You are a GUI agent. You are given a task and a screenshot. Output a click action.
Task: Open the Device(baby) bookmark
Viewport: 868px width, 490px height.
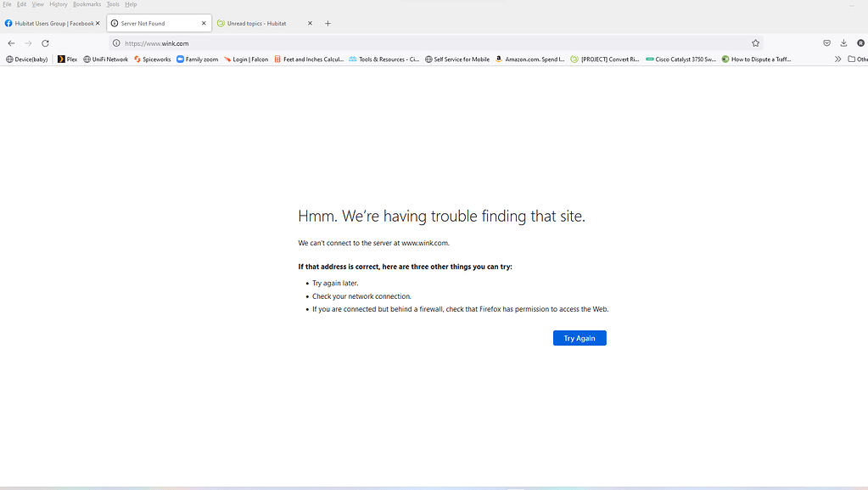pos(26,59)
